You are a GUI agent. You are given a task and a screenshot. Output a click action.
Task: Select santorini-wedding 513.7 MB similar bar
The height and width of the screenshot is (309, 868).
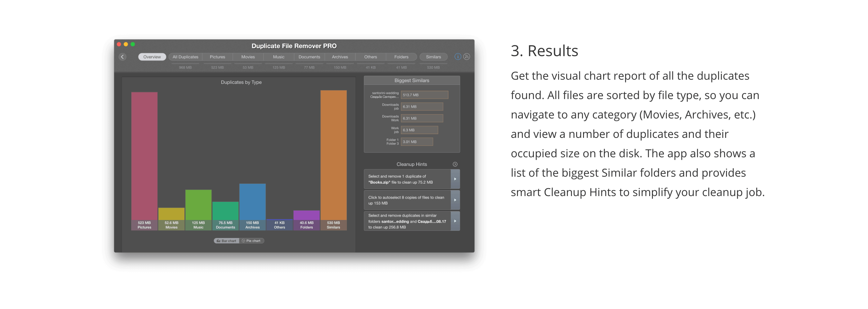[x=424, y=95]
